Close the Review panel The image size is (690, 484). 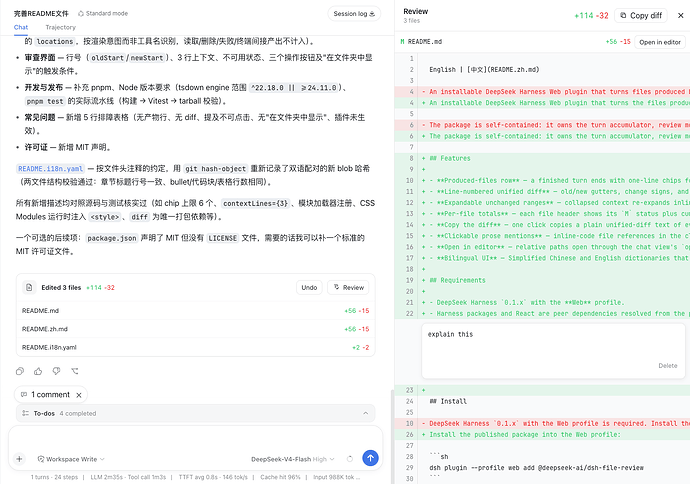pos(680,15)
